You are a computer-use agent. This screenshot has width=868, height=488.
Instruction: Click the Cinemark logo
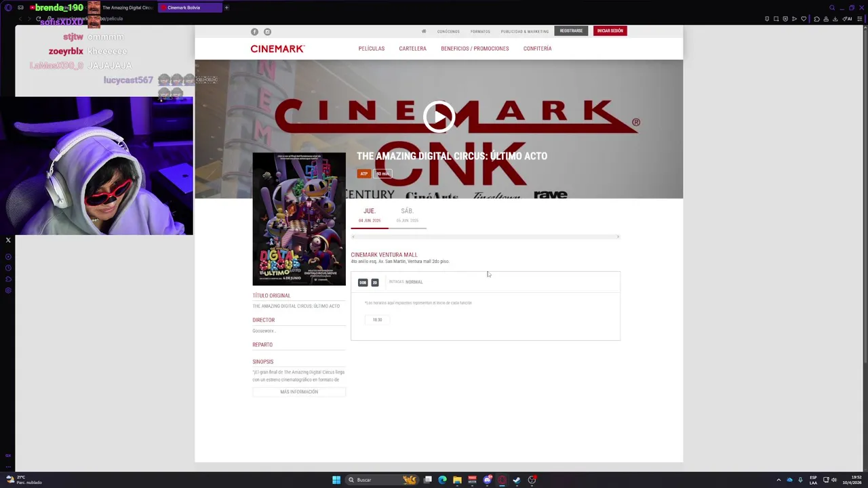(x=277, y=49)
